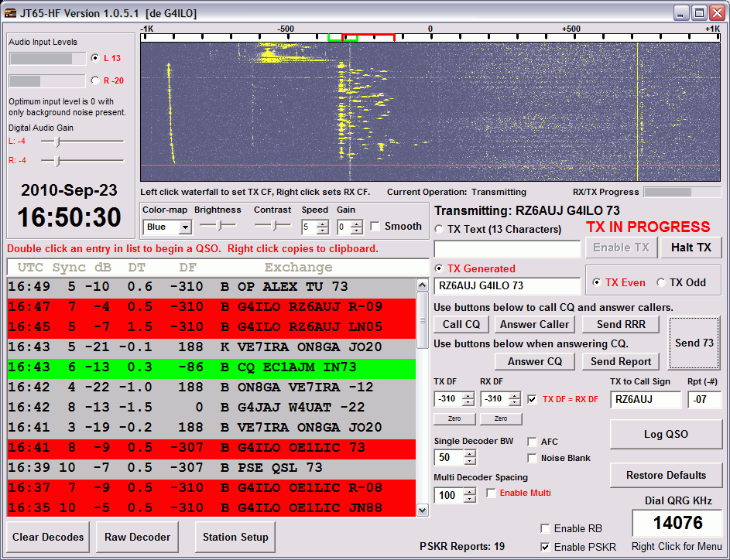Select the TX Odd option
730x560 pixels.
point(660,282)
